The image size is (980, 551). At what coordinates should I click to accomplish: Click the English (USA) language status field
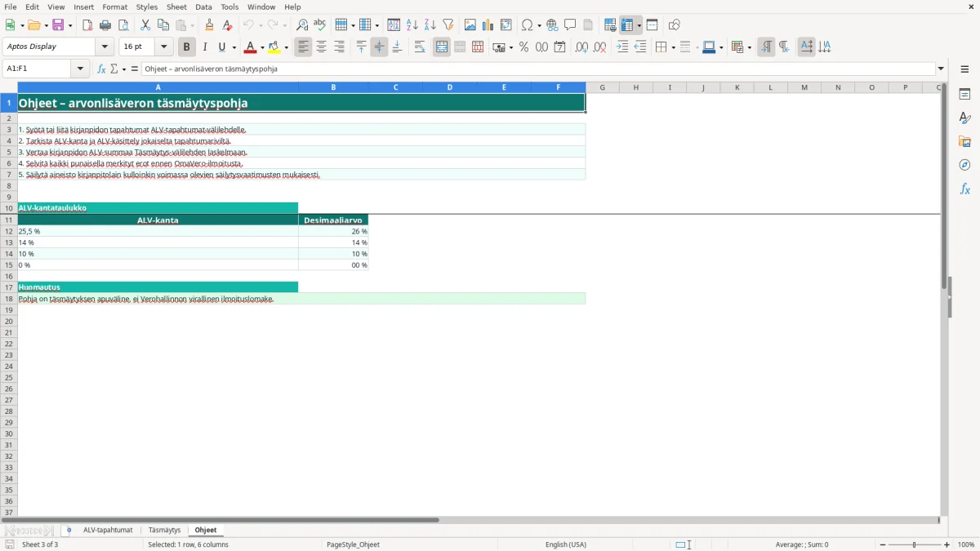[x=566, y=544]
